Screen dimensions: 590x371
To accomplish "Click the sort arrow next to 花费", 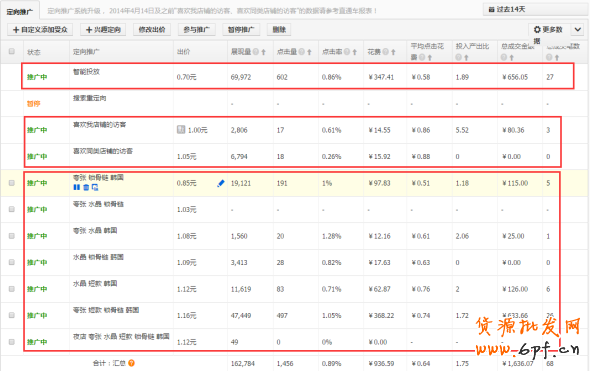I will click(393, 52).
